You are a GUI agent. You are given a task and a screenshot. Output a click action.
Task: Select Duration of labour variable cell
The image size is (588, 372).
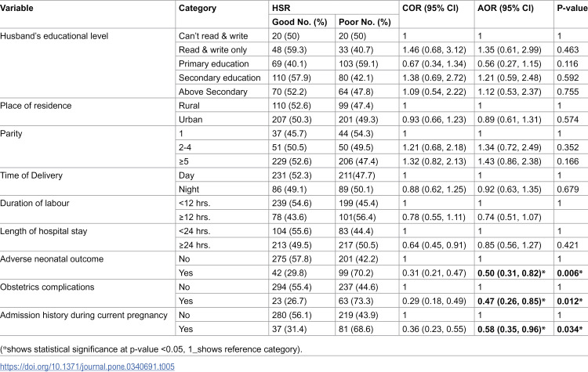[34, 203]
